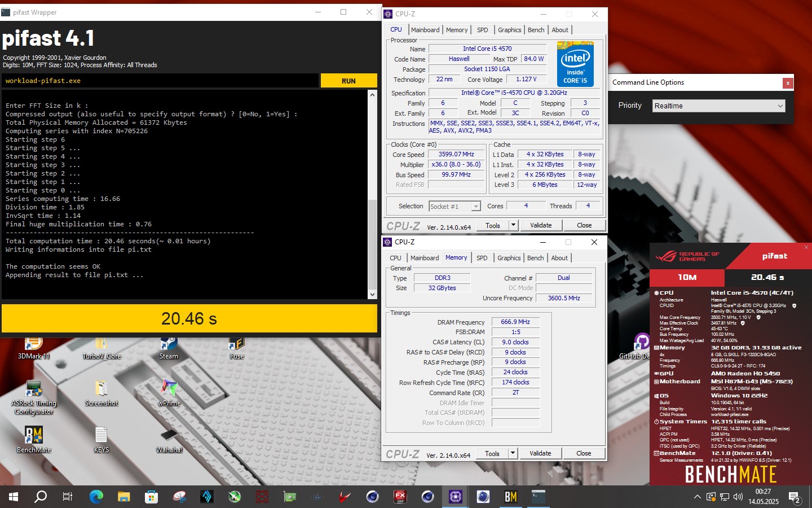
Task: Click the taskbar clock showing 00:27
Action: [x=764, y=497]
